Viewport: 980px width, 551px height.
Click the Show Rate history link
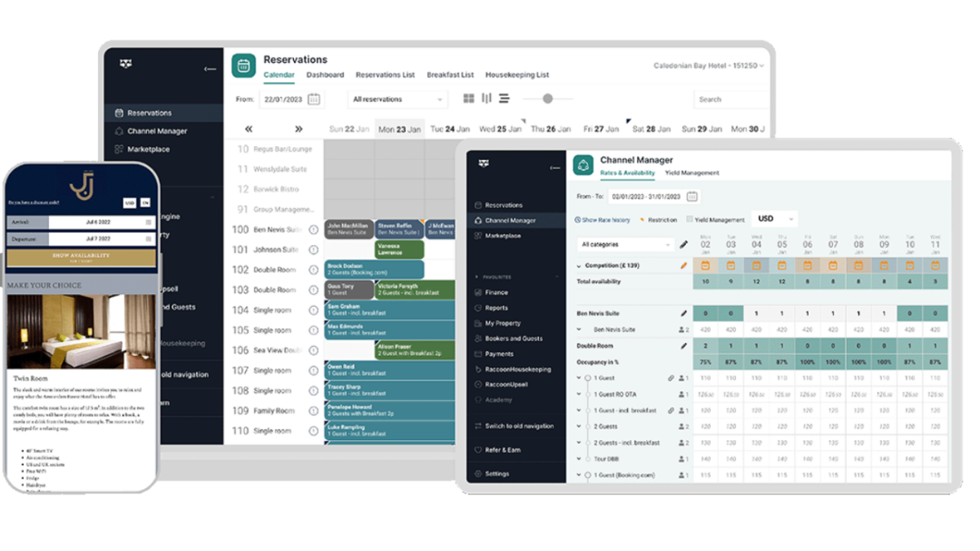pyautogui.click(x=603, y=220)
